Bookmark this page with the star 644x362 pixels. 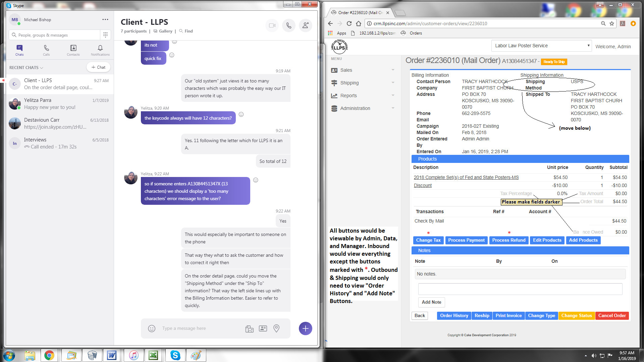click(x=612, y=23)
